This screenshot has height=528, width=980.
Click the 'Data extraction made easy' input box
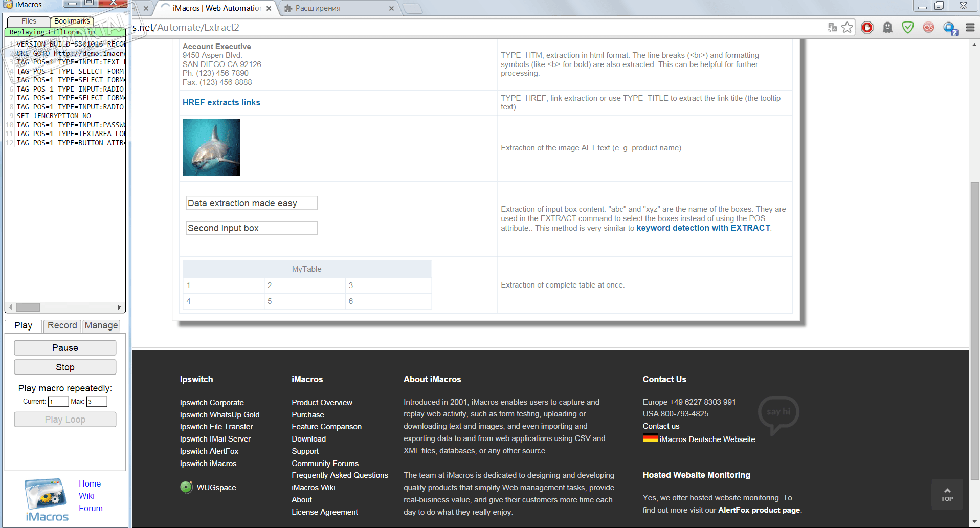pos(252,203)
